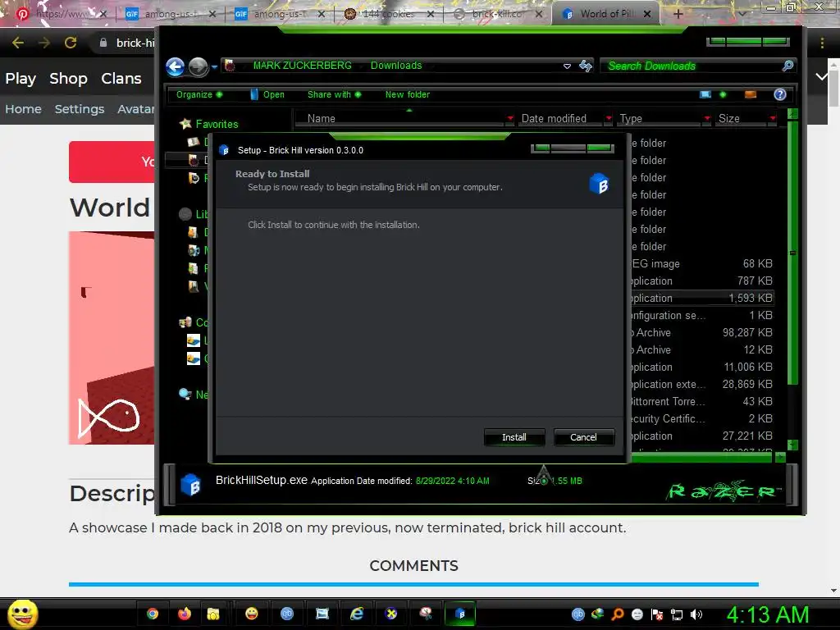Click Install in the Brick Hill setup
Viewport: 840px width, 630px height.
coord(514,437)
